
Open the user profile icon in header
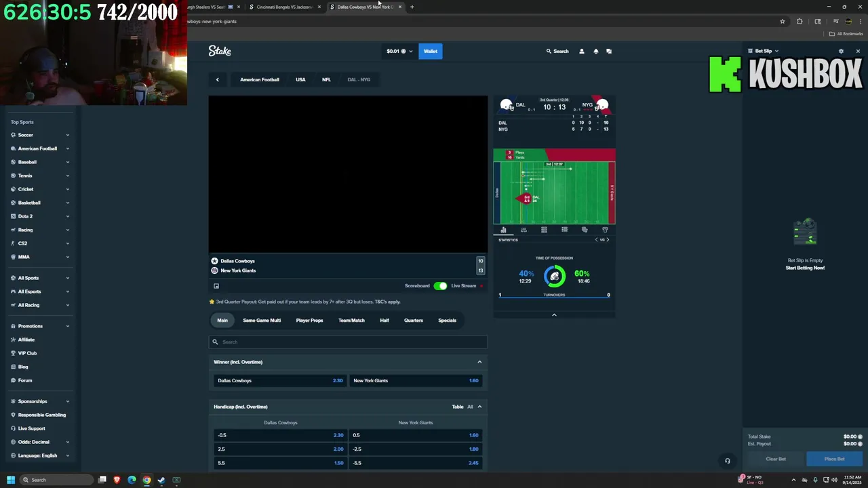coord(581,51)
